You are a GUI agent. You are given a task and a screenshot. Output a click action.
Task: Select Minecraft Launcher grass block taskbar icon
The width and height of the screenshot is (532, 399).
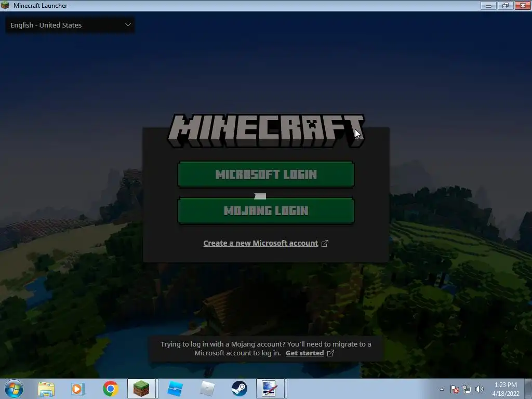141,389
